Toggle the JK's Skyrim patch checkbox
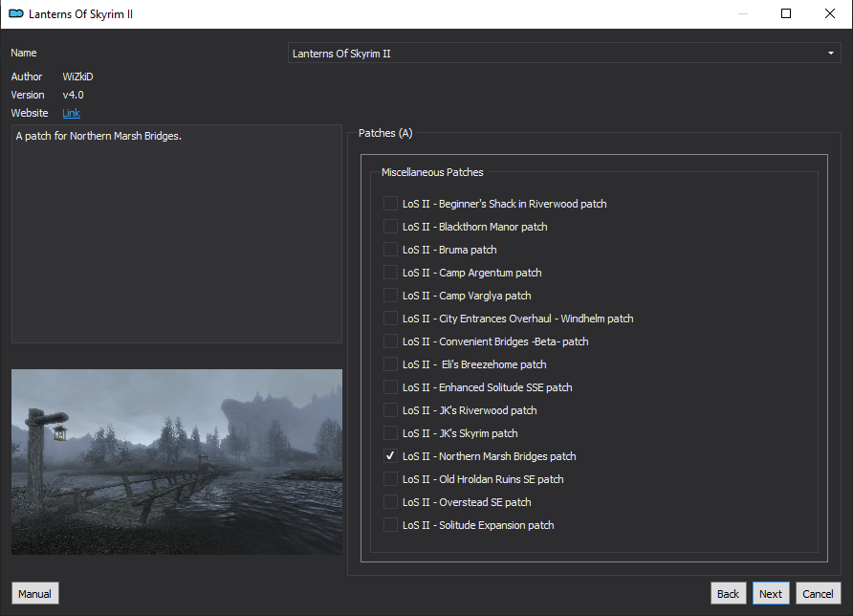Screen dimensions: 853x616 (390, 433)
